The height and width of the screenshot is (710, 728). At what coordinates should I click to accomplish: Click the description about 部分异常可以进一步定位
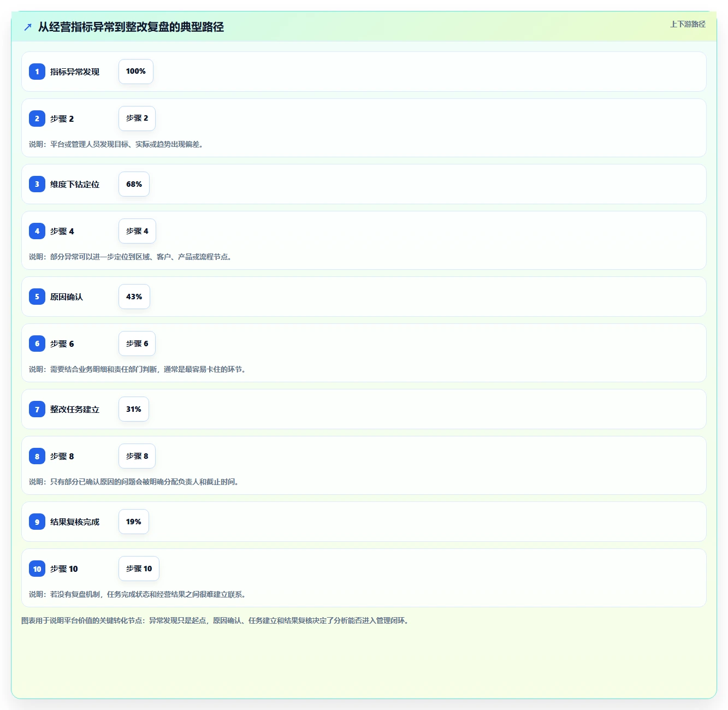pyautogui.click(x=131, y=257)
